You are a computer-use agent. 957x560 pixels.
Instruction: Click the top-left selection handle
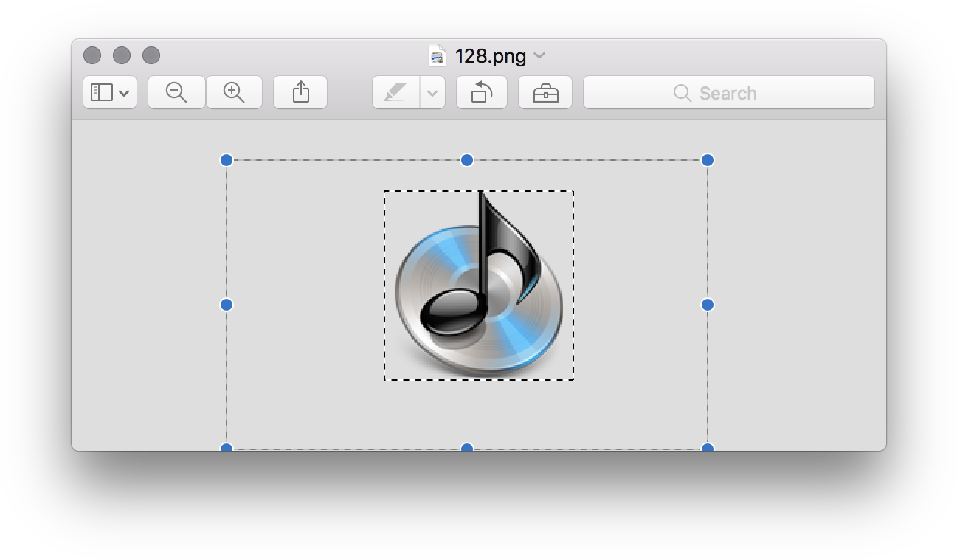point(227,160)
